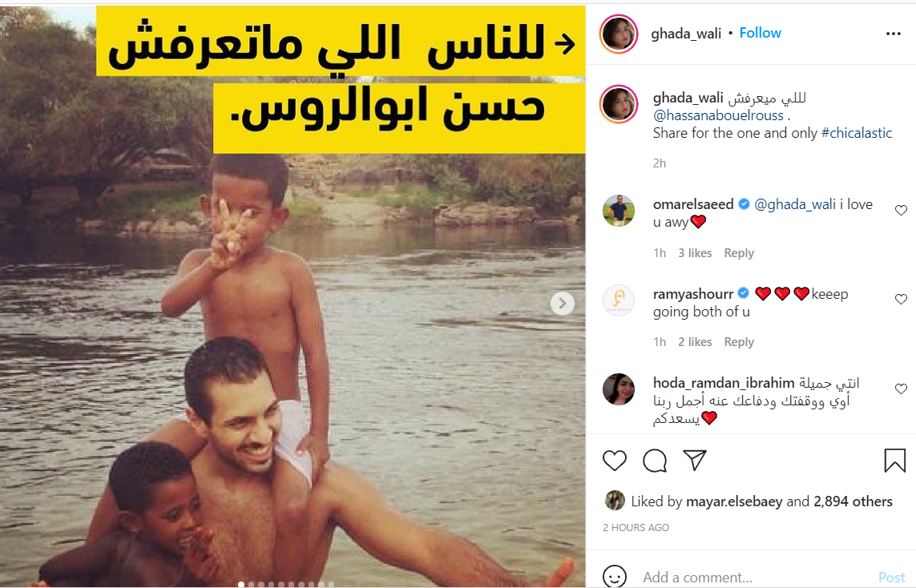View the 2,894 others likes list

853,501
